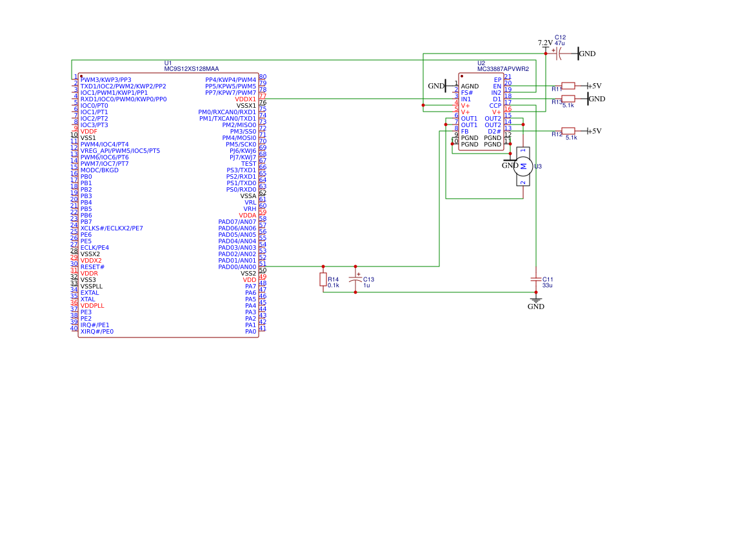Select the EXTAL pin label
Viewport: 756px width, 535px height.
pos(90,293)
